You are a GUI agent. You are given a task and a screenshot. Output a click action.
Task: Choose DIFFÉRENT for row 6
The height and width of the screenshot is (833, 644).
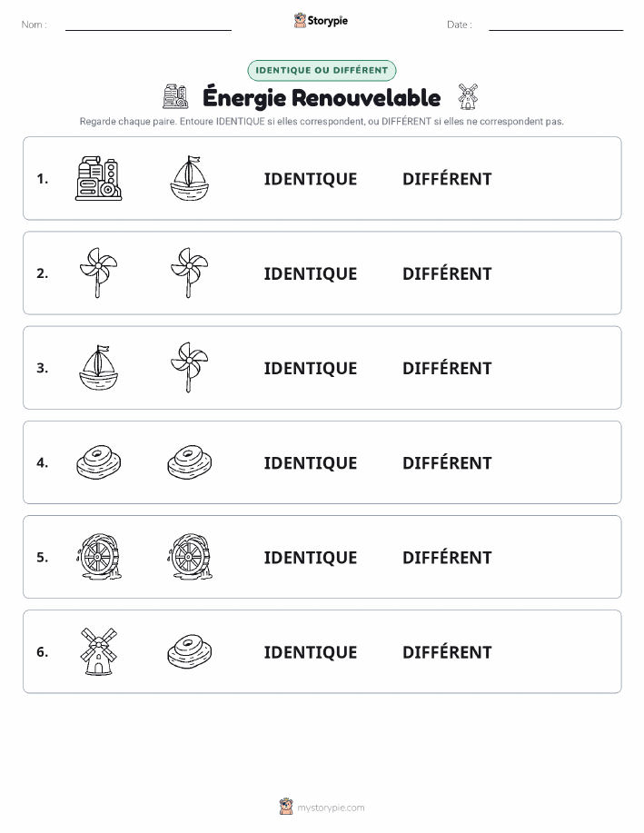(447, 651)
